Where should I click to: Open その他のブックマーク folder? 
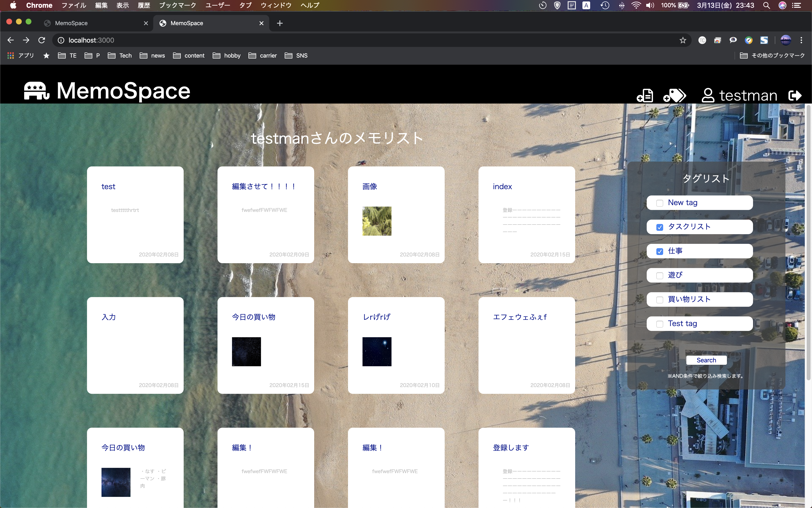tap(772, 55)
